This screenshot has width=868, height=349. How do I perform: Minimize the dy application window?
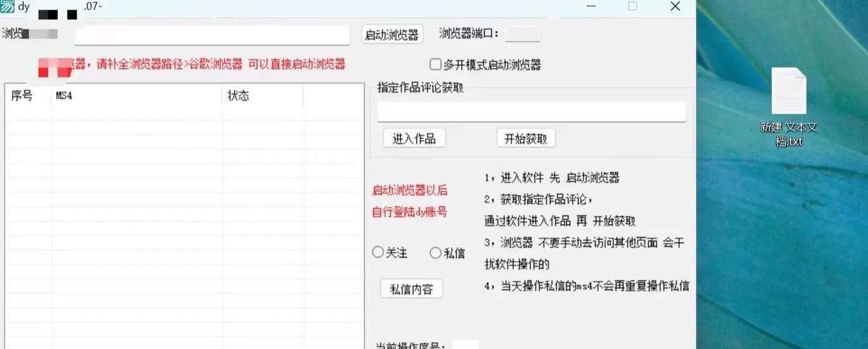[591, 6]
